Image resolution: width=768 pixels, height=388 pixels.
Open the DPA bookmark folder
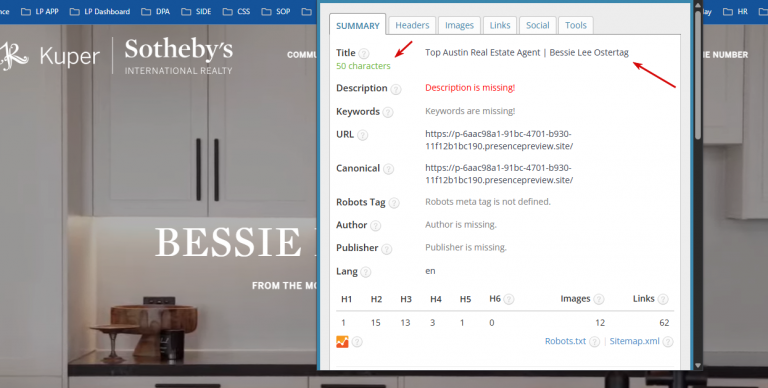tap(156, 11)
